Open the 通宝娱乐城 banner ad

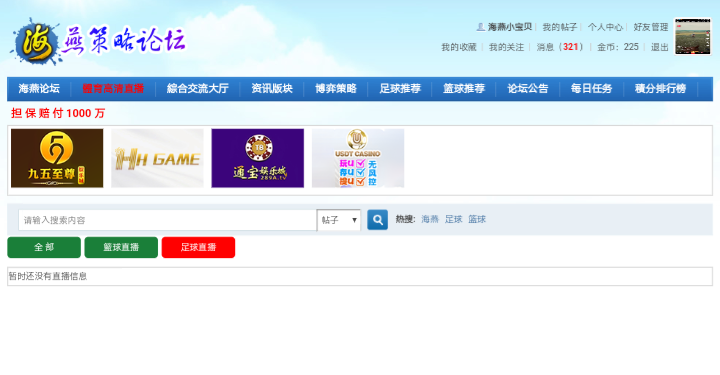pyautogui.click(x=258, y=158)
